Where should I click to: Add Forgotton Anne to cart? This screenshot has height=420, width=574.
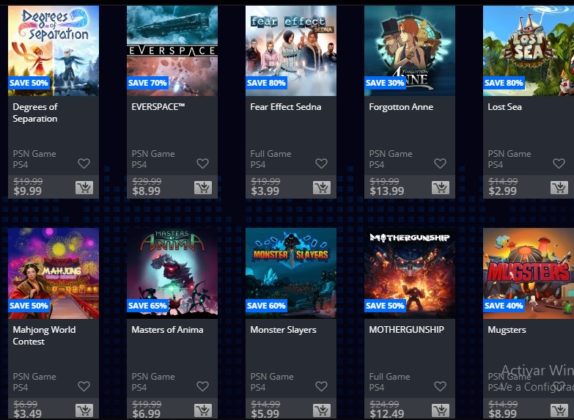pos(440,187)
